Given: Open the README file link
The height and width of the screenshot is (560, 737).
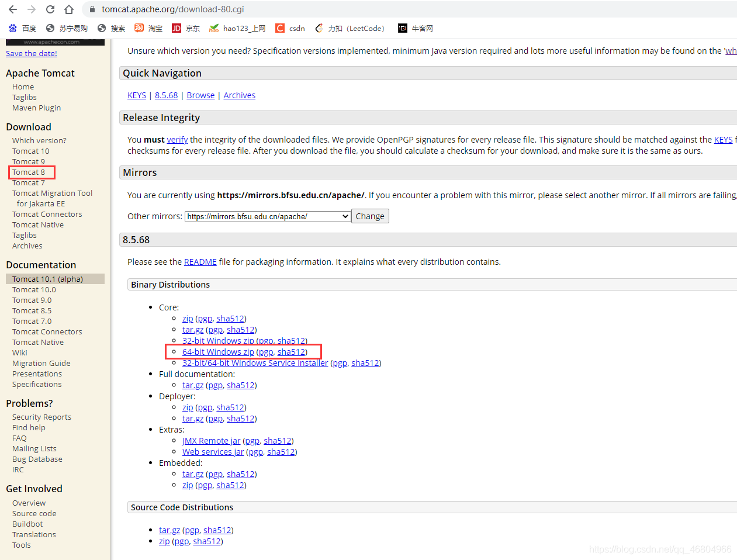Looking at the screenshot, I should (x=200, y=262).
